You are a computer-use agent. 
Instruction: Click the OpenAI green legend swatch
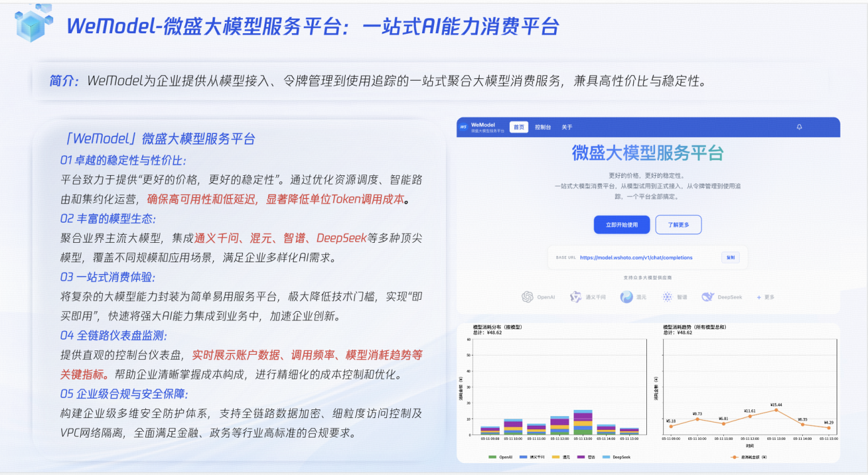click(492, 457)
